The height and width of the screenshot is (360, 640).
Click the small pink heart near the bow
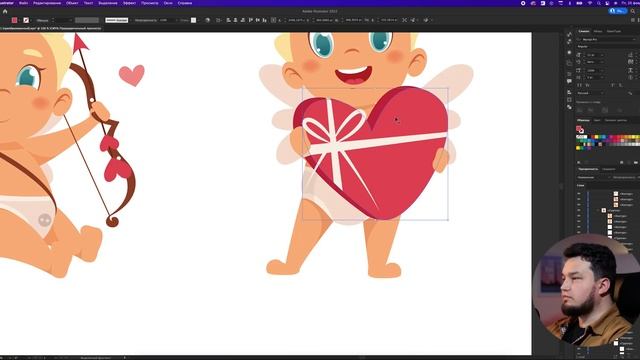[132, 75]
